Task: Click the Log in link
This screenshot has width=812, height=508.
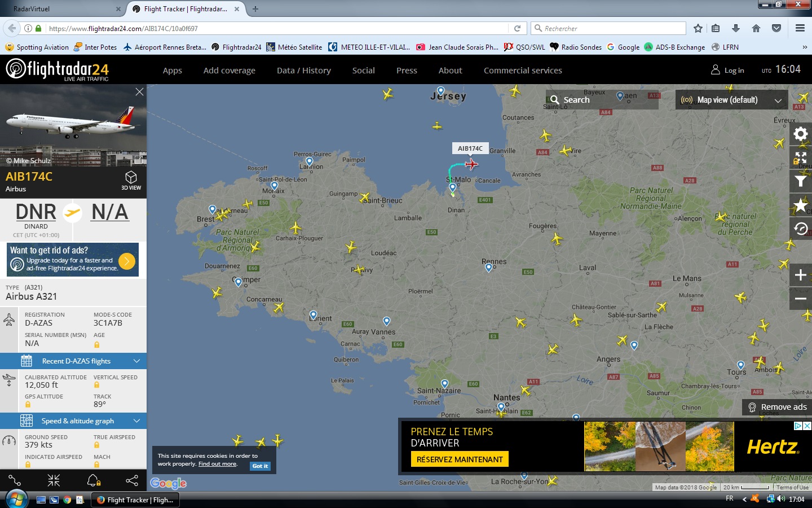Action: click(x=727, y=70)
